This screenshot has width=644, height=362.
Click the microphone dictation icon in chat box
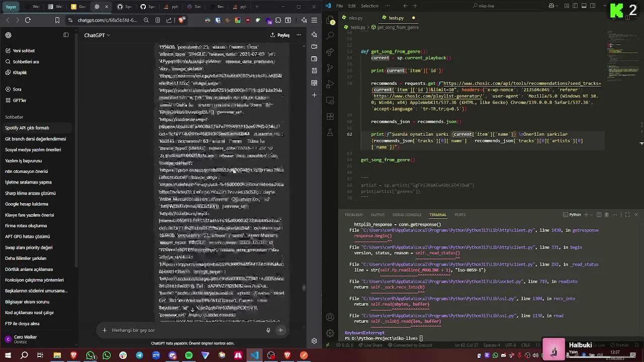(268, 330)
